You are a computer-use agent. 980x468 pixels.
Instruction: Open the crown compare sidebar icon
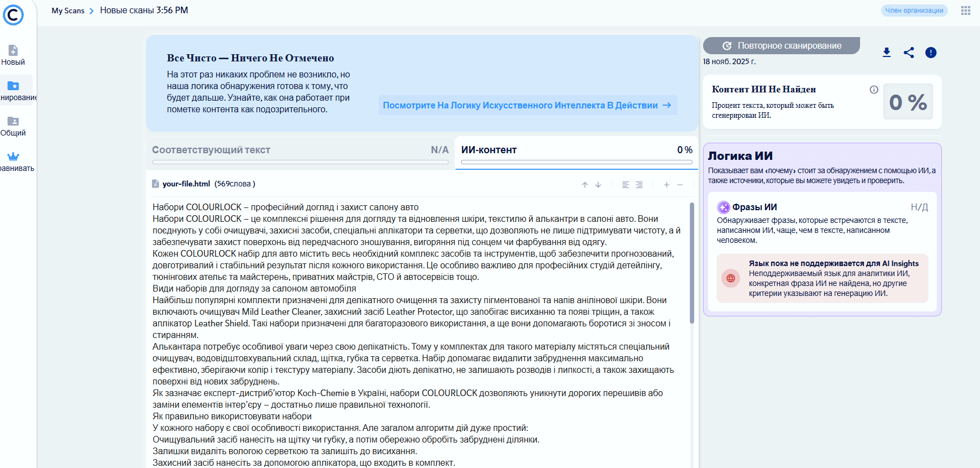pyautogui.click(x=13, y=157)
